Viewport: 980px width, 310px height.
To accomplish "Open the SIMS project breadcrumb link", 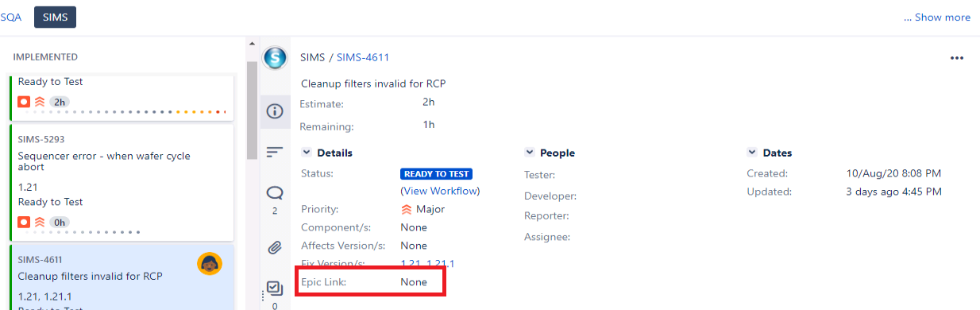I will 313,57.
